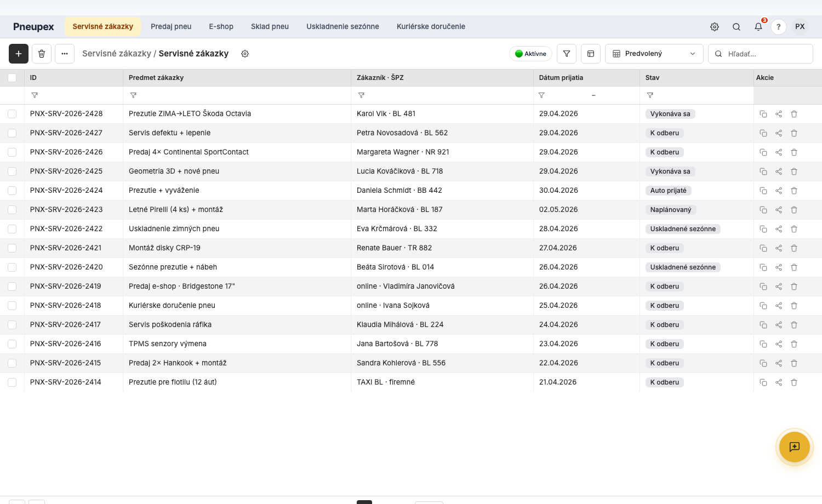Delete order PNX-SRV-2026-2424 with its trash icon
Screen dimensions: 822x504
pyautogui.click(x=794, y=191)
